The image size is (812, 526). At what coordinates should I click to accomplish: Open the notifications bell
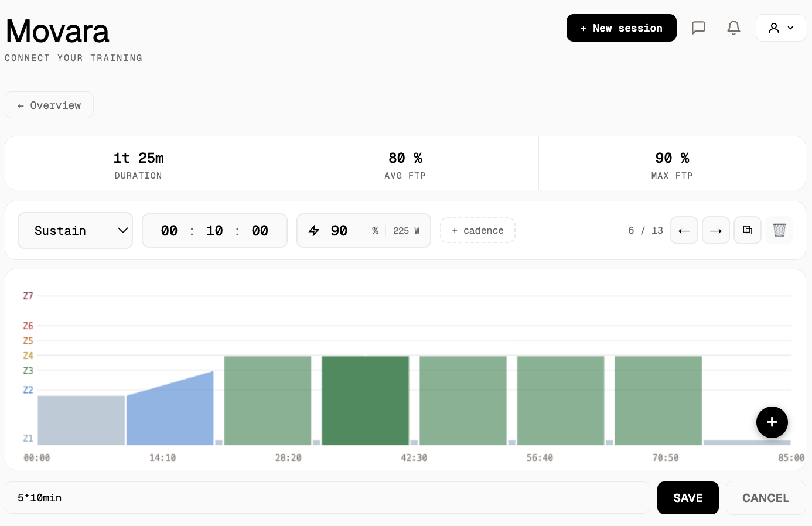[x=733, y=28]
